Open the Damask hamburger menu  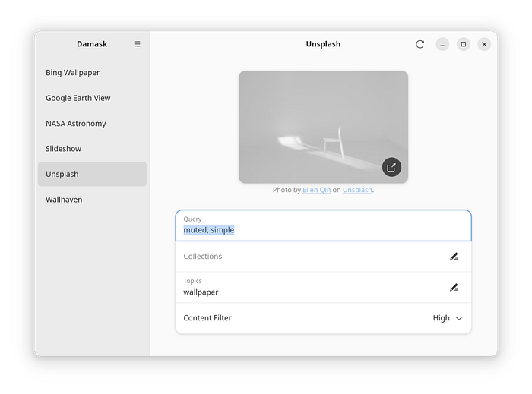137,44
